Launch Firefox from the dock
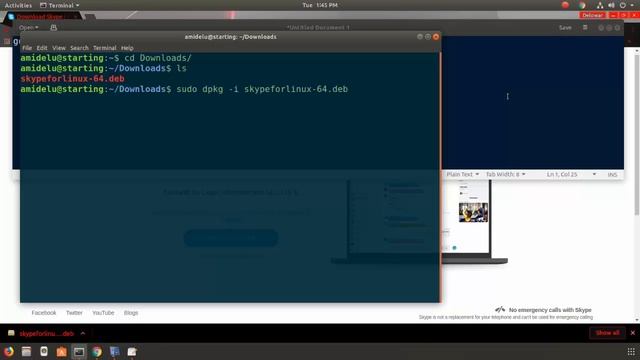The image size is (640, 360). pyautogui.click(x=9, y=351)
